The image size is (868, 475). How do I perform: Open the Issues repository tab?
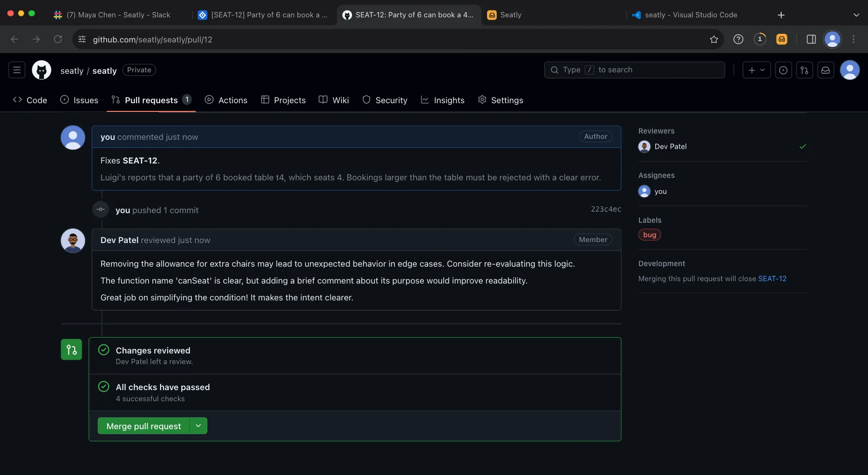click(79, 100)
